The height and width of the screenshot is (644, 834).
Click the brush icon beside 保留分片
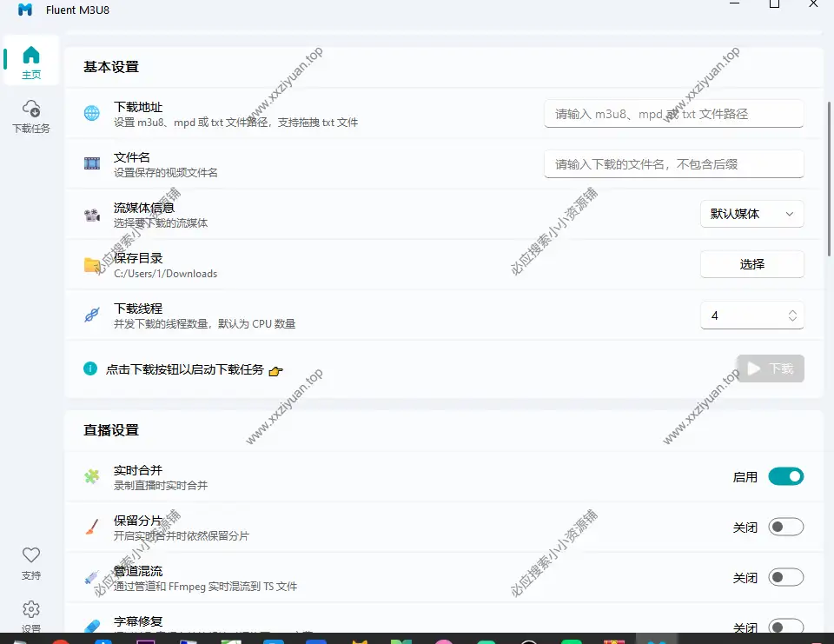91,527
